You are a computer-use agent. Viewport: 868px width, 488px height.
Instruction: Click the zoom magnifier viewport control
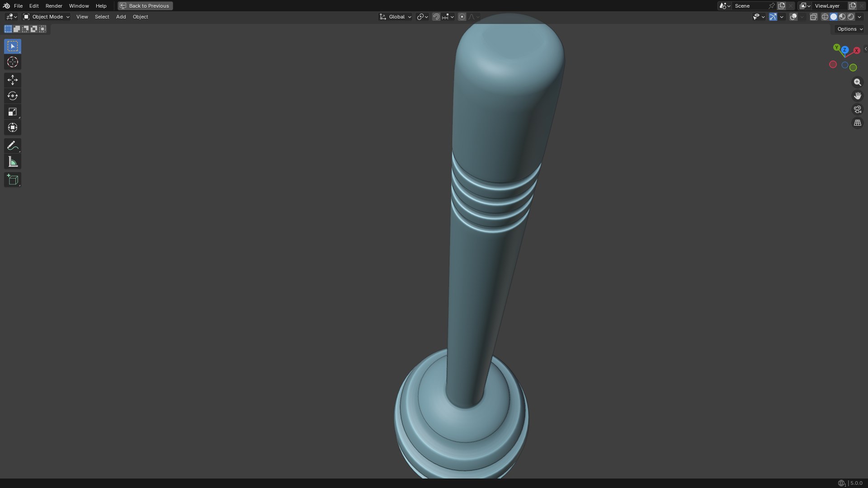pos(857,82)
